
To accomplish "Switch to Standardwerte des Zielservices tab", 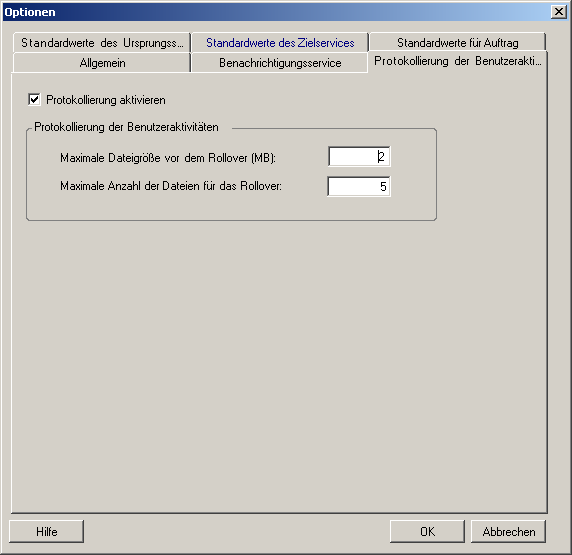I will point(280,43).
